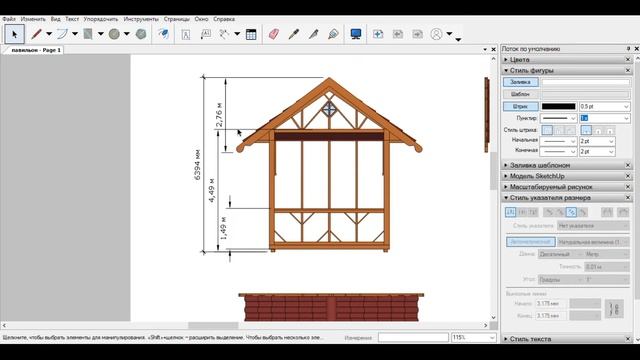Screen dimensions: 640x360
Task: Select the Text box tool
Action: pyautogui.click(x=186, y=34)
